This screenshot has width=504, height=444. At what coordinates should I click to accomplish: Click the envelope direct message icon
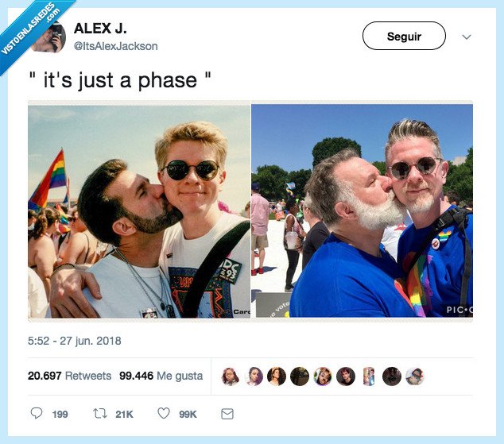tap(227, 414)
